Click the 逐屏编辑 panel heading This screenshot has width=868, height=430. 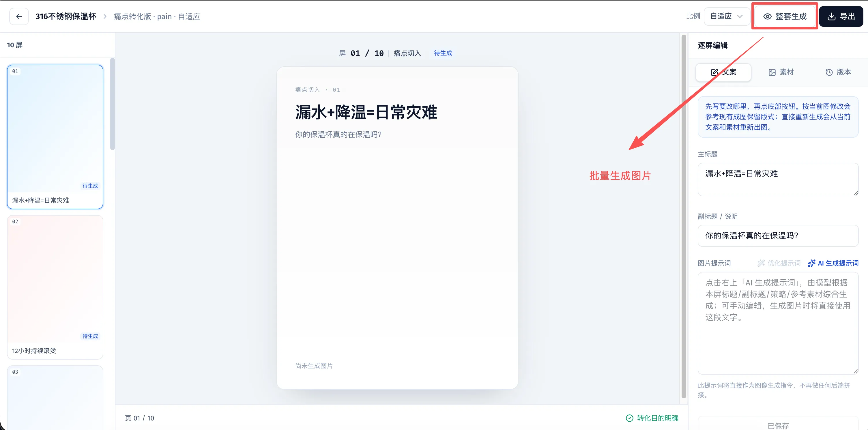(x=712, y=45)
